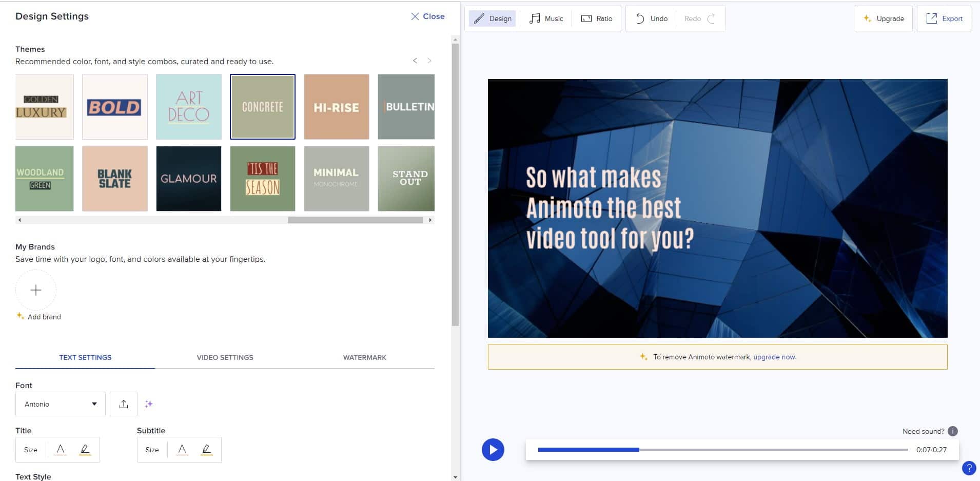Click themes scrollbar left arrow
The image size is (980, 481).
click(19, 220)
